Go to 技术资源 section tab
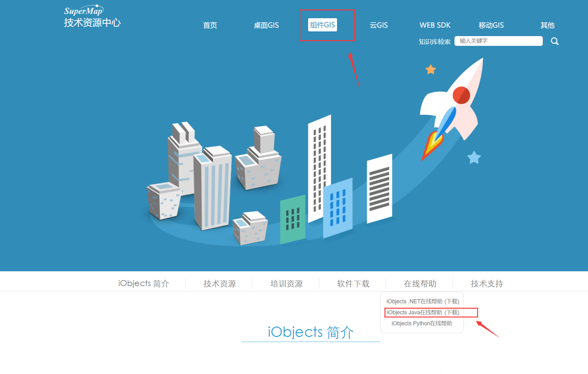 [220, 284]
